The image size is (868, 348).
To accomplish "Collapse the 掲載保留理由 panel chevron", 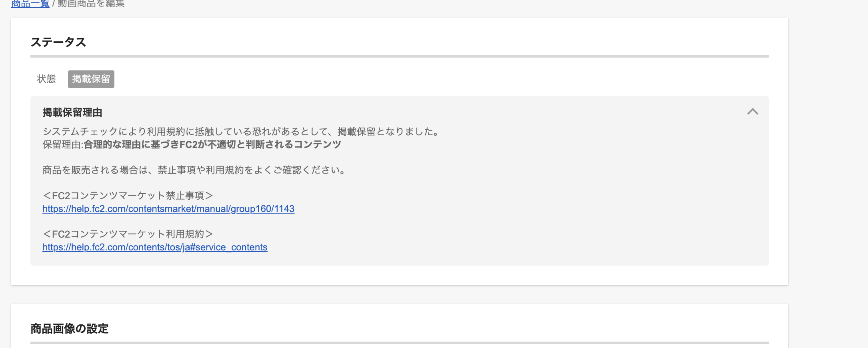I will 752,112.
